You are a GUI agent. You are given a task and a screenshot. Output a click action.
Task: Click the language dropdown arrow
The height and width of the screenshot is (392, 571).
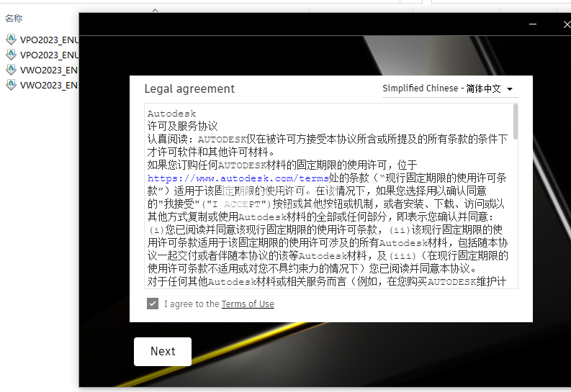(510, 89)
